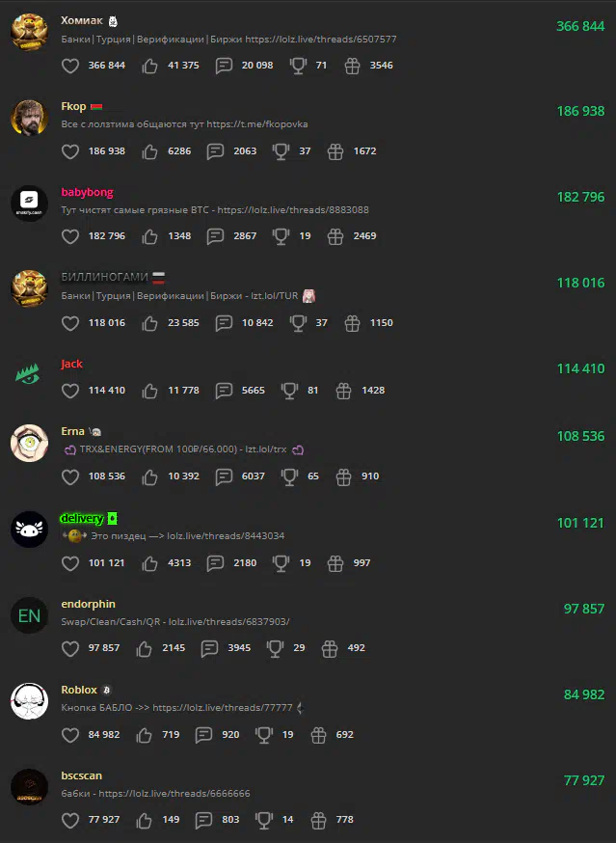Click the heart icon in delivery's row
The image size is (616, 843).
point(70,563)
